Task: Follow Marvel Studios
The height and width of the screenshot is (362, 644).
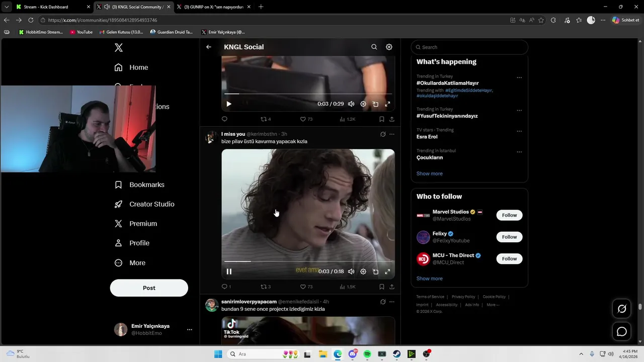Action: (509, 215)
